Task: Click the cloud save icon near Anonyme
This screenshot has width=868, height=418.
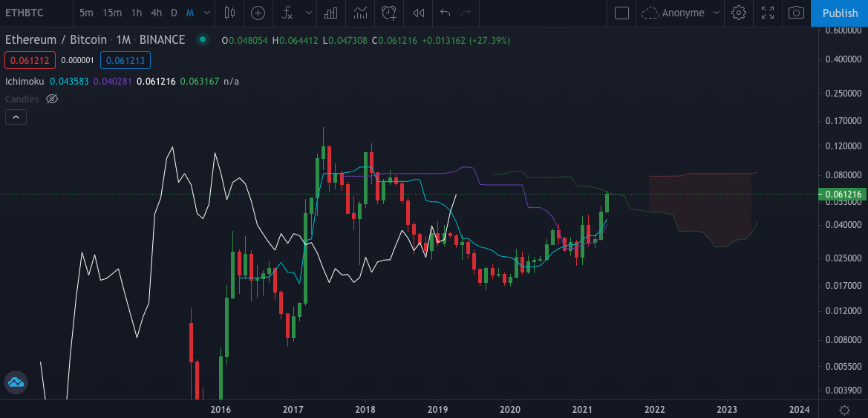Action: [x=650, y=13]
